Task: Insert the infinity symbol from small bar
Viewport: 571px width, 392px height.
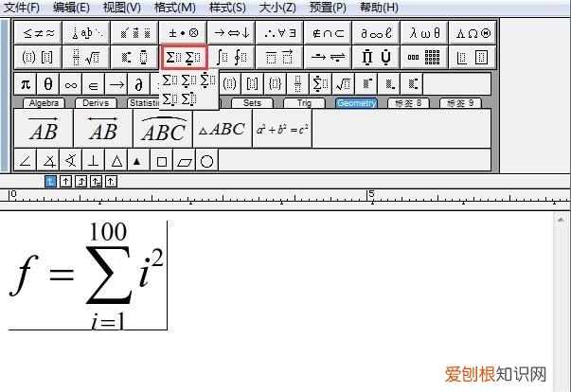Action: click(71, 84)
